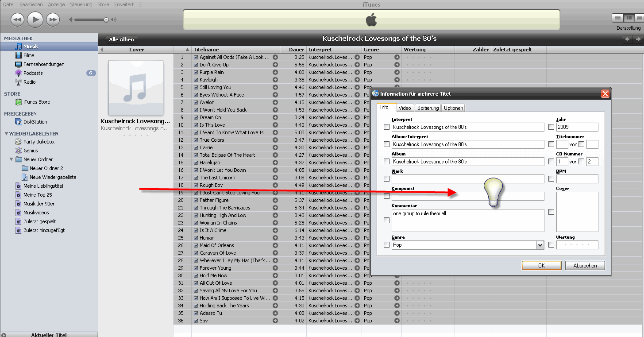Cancel the dialog with Abbrechen

click(585, 266)
